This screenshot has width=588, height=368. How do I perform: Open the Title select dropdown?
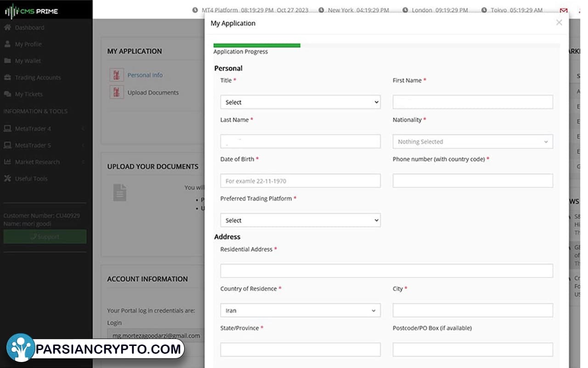(300, 102)
